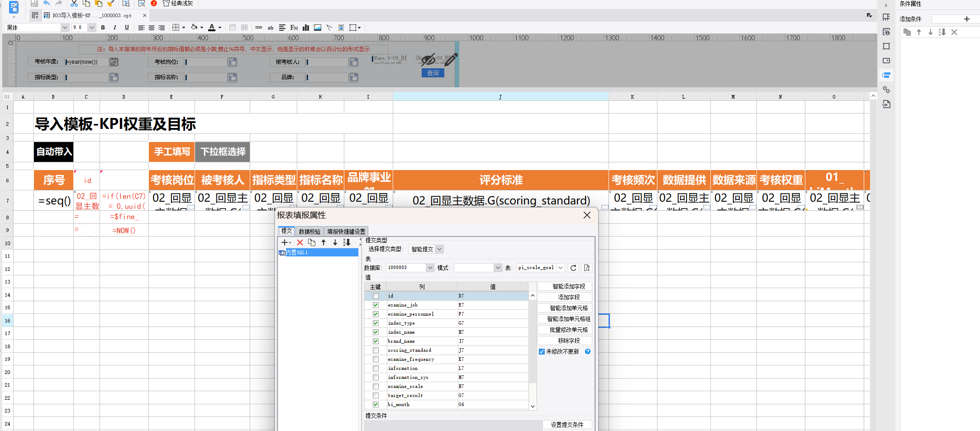This screenshot has width=980, height=431.
Task: Align cell text to the left
Action: 141,28
